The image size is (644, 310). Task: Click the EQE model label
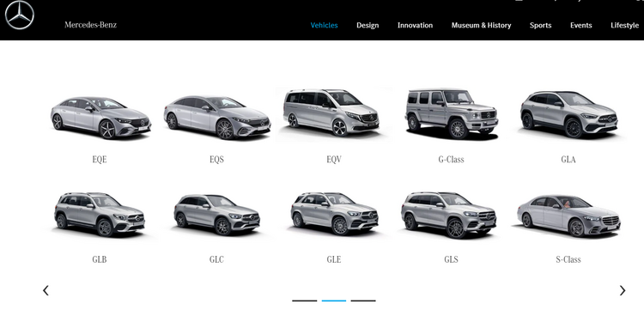[x=100, y=160]
